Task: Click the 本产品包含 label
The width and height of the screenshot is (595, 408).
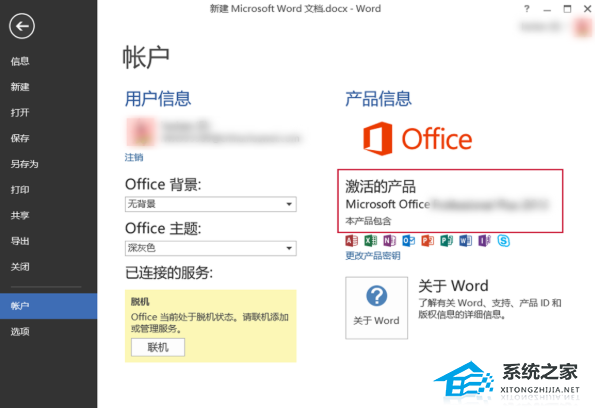Action: click(x=368, y=221)
